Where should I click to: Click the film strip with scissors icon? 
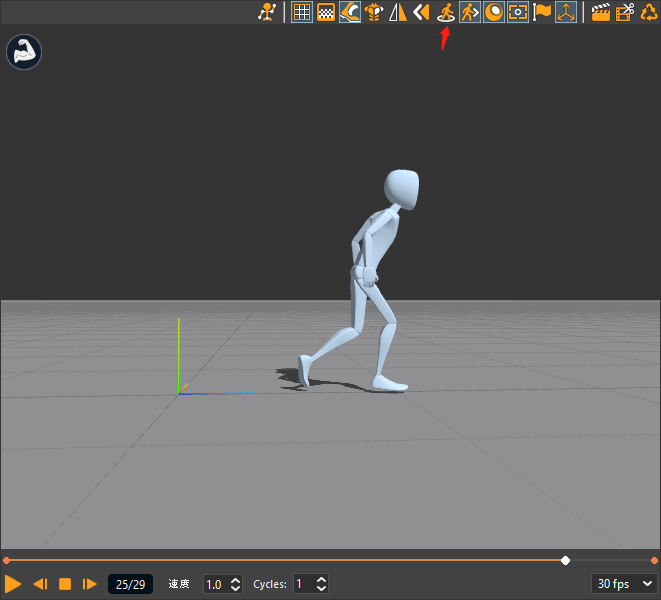(x=625, y=12)
